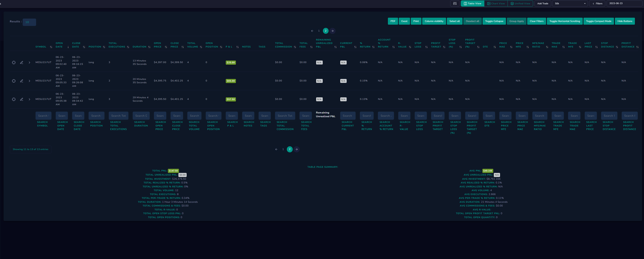Focus the Search Symbol input
Image resolution: width=644 pixels, height=259 pixels.
click(x=44, y=116)
